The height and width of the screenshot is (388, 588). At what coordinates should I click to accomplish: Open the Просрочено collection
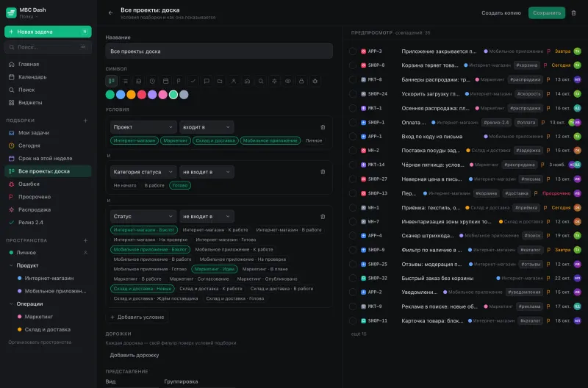[x=48, y=197]
